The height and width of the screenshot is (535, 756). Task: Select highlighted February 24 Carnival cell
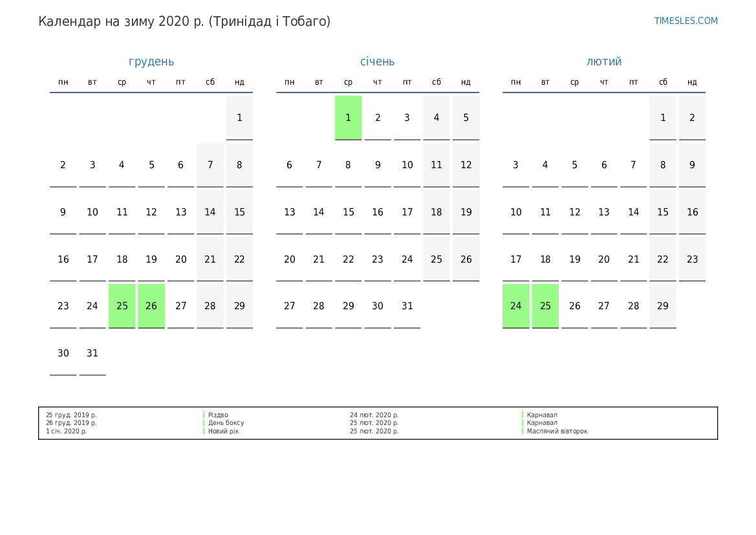(516, 306)
